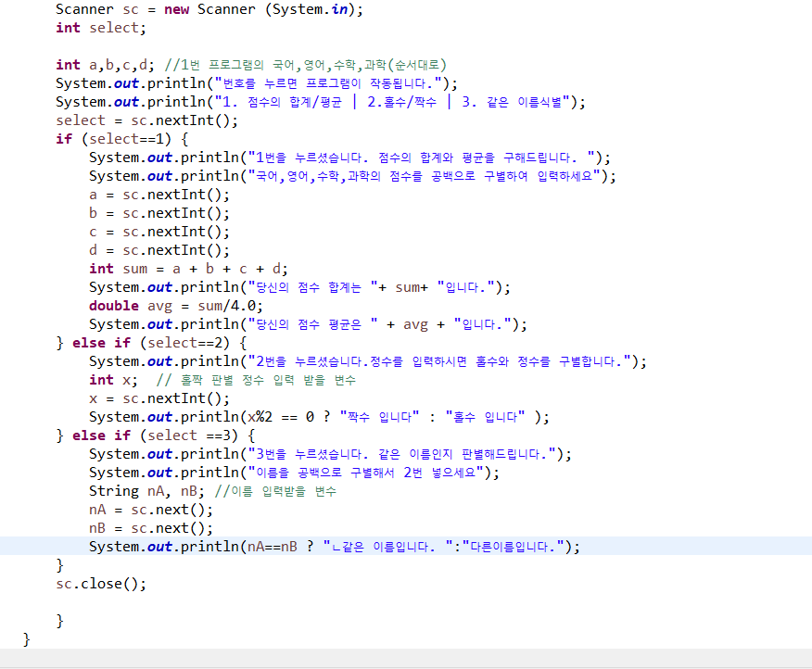The image size is (812, 669).
Task: Click the 'nB = sc.next();' line
Action: 151,529
